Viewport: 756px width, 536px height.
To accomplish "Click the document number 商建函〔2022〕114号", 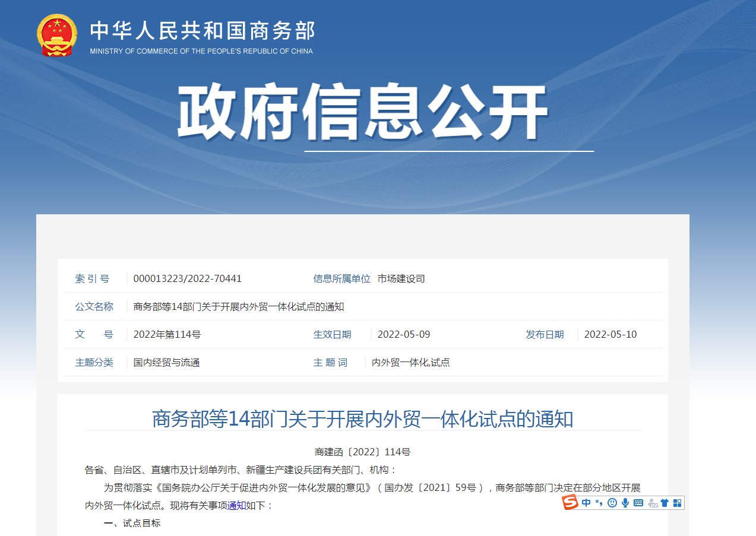I will pyautogui.click(x=362, y=452).
